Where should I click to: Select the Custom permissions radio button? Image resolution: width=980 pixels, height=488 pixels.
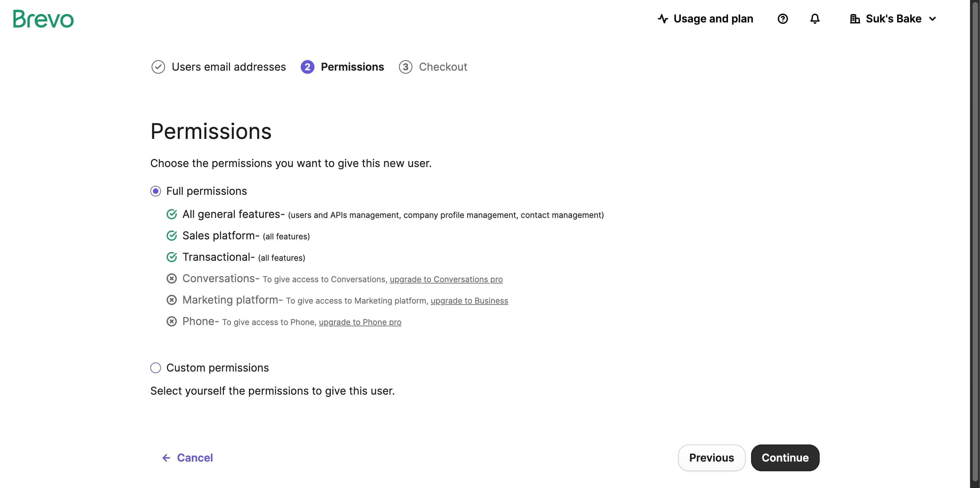[155, 368]
